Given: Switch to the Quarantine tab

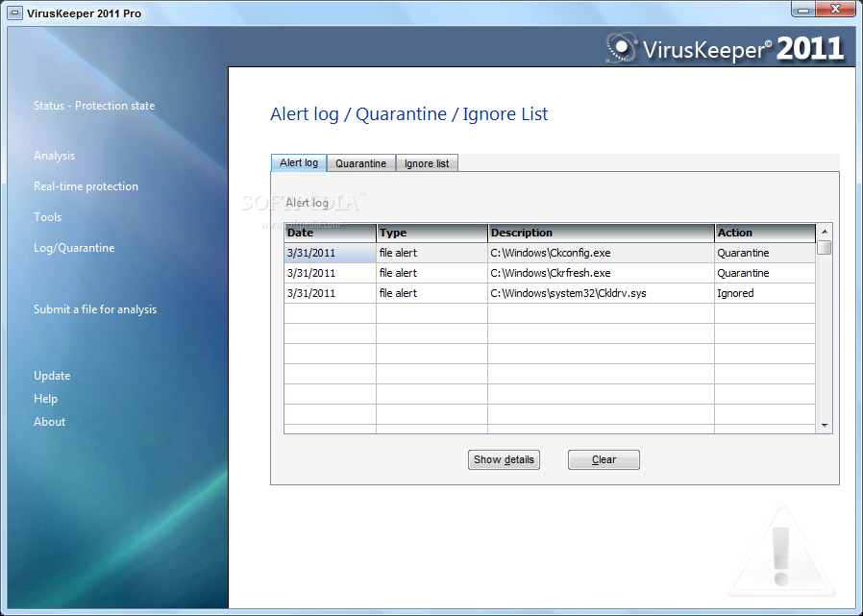Looking at the screenshot, I should [x=361, y=163].
